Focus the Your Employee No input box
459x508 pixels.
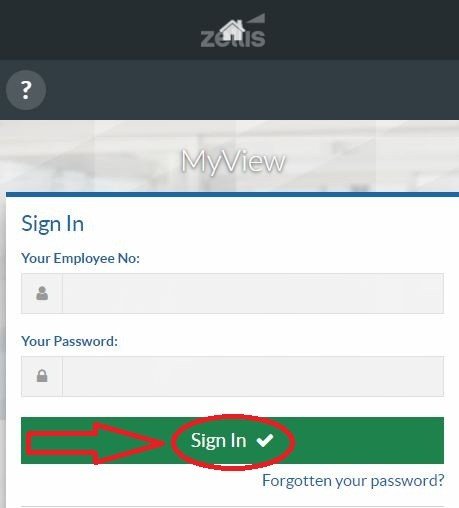click(253, 293)
